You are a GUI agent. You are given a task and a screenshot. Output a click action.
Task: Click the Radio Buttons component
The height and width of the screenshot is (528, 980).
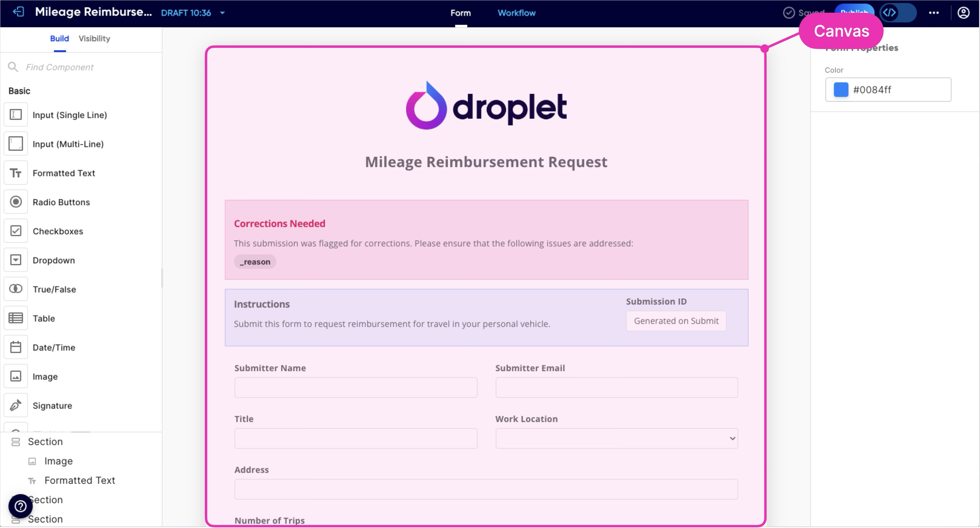[x=61, y=202]
